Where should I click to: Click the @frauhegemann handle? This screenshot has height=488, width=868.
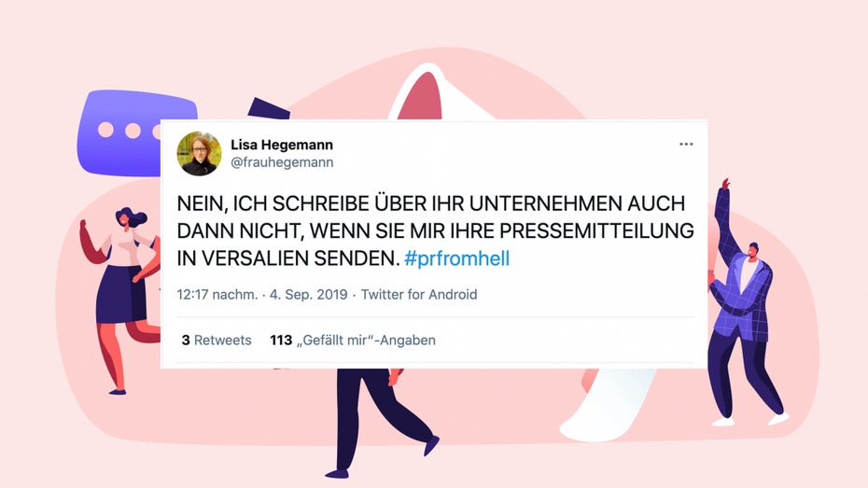click(282, 162)
